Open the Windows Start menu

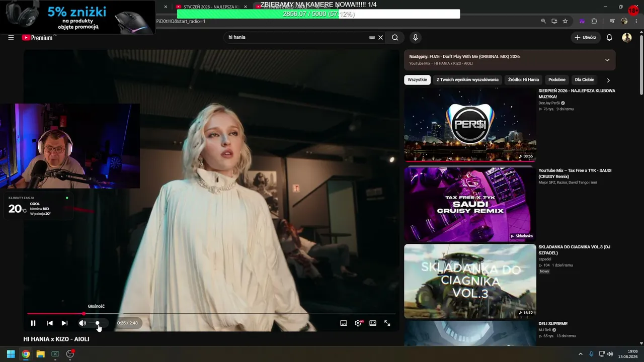coord(11,354)
